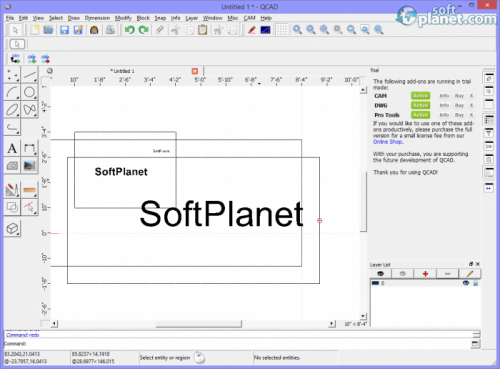Click Info button for CAM add-on
Screen dimensions: 500x369
444,96
